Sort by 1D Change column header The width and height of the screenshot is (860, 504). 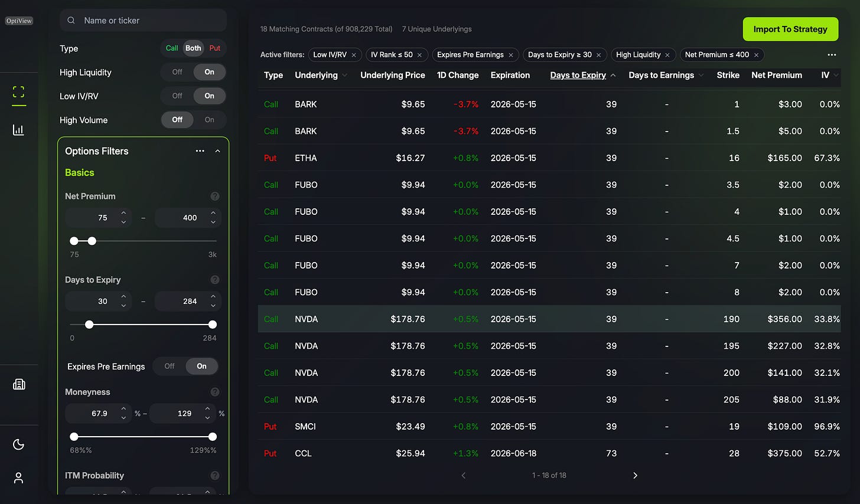click(458, 76)
